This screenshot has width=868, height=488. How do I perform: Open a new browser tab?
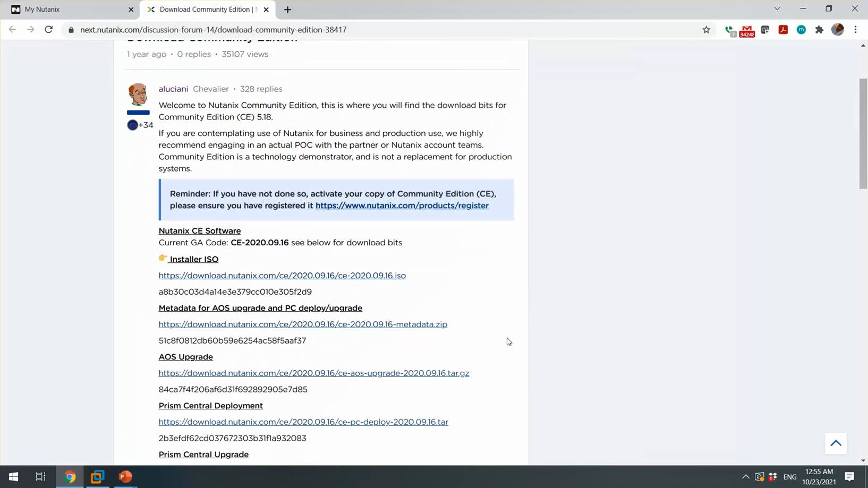(287, 10)
